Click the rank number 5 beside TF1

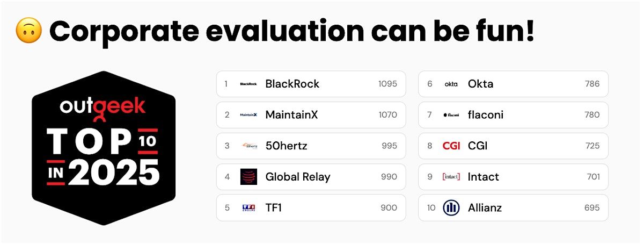coord(227,208)
